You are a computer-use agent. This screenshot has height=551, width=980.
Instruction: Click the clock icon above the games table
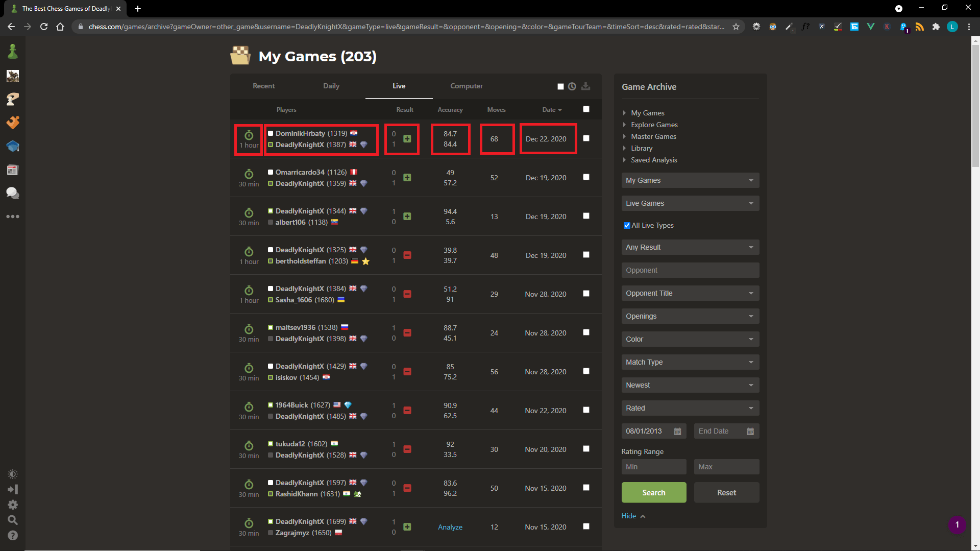[572, 86]
